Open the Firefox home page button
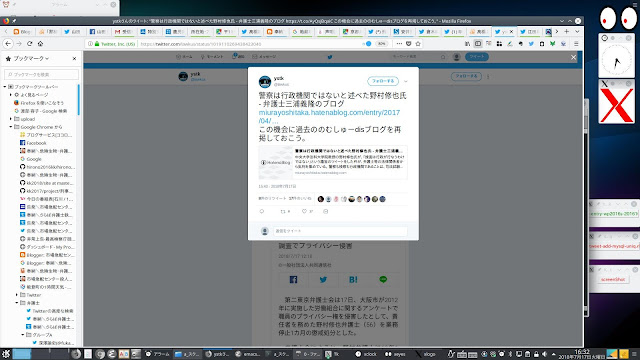640x360 pixels. tap(40, 44)
